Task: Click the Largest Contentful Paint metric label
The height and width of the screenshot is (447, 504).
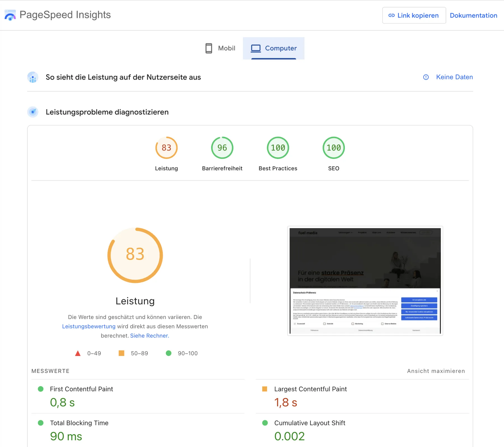Action: pos(311,389)
